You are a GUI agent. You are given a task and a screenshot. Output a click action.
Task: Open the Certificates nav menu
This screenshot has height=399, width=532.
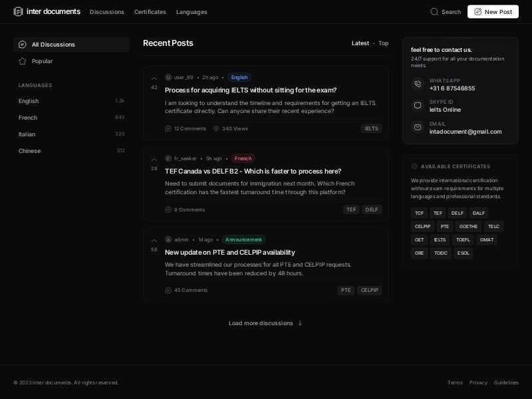point(150,12)
